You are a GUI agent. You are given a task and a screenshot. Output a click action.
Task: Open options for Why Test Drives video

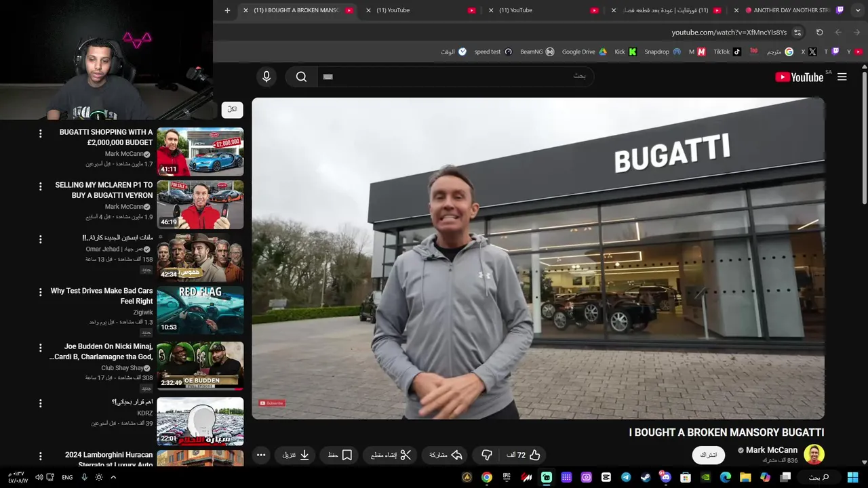pyautogui.click(x=40, y=292)
